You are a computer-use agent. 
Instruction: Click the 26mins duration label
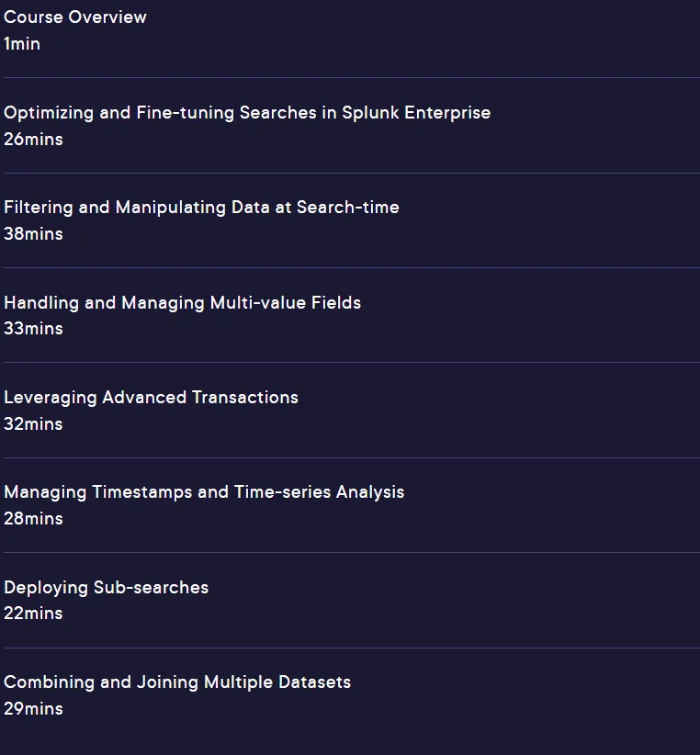pos(33,140)
